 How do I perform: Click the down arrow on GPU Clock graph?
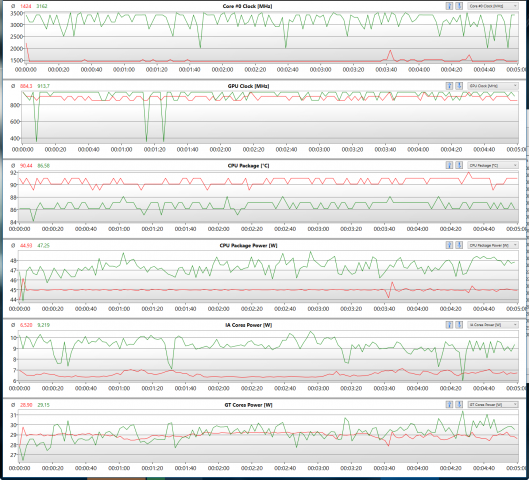(459, 86)
